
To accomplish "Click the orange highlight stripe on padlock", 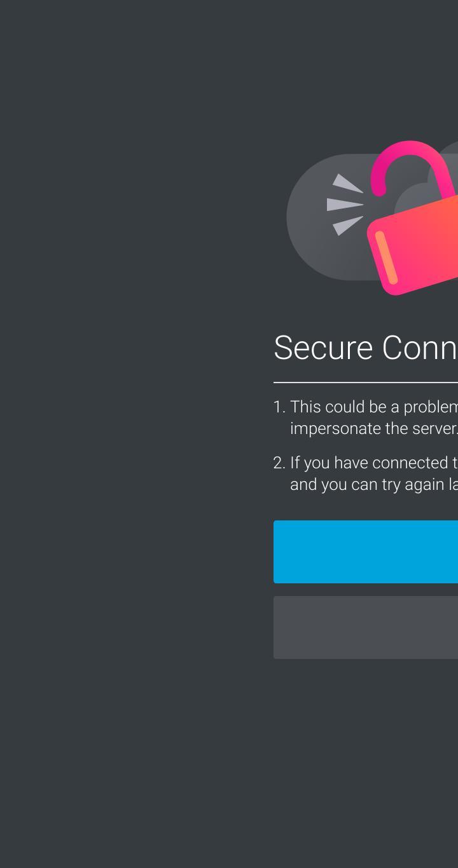I will click(386, 257).
